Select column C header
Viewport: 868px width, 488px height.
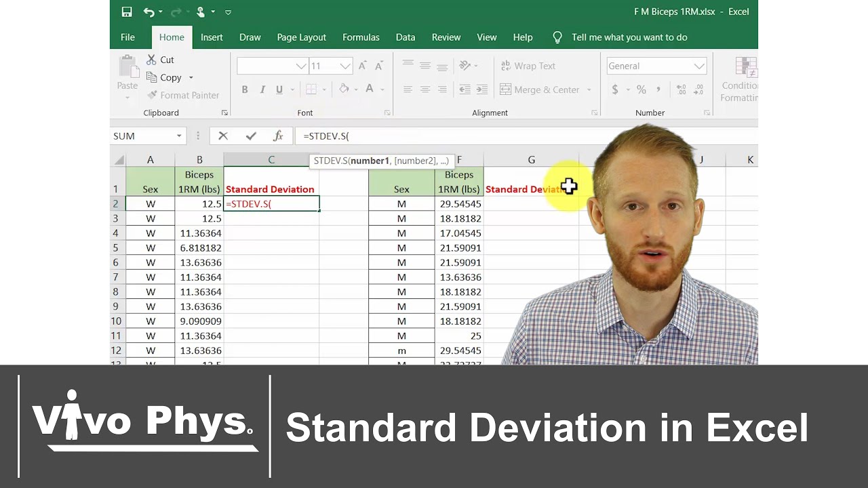271,160
